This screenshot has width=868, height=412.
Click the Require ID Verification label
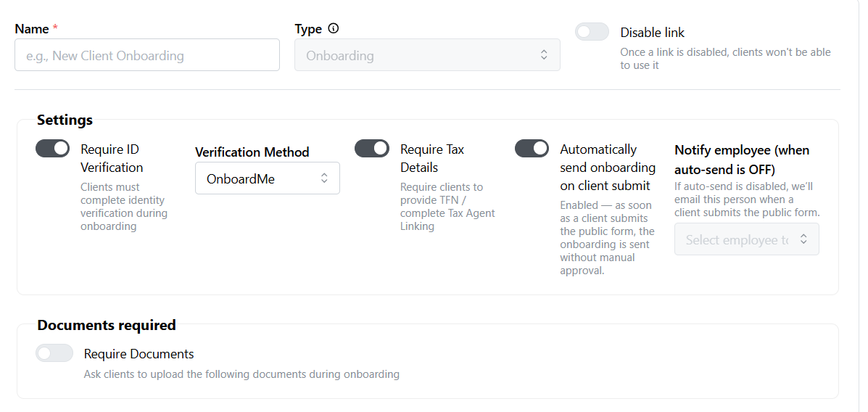[111, 158]
